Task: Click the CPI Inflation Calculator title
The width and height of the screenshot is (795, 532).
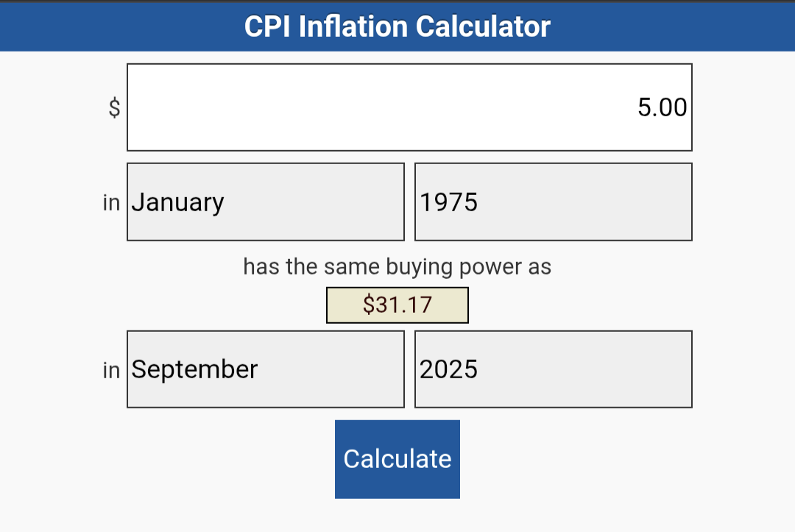Action: point(397,27)
